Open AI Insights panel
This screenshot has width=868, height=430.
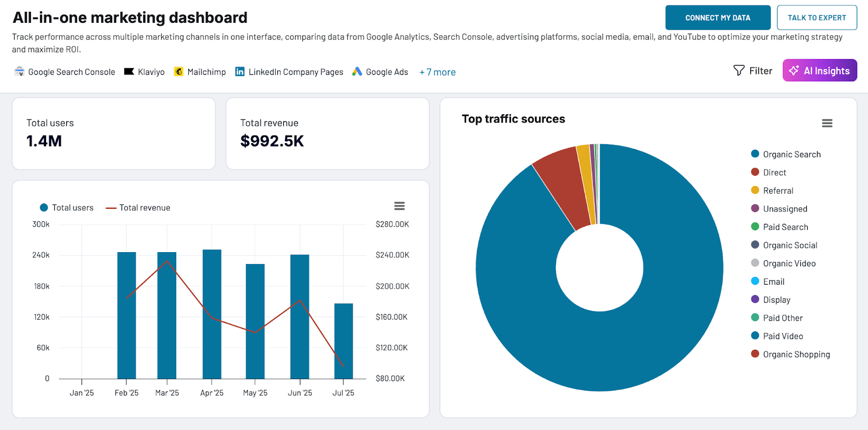[x=819, y=70]
